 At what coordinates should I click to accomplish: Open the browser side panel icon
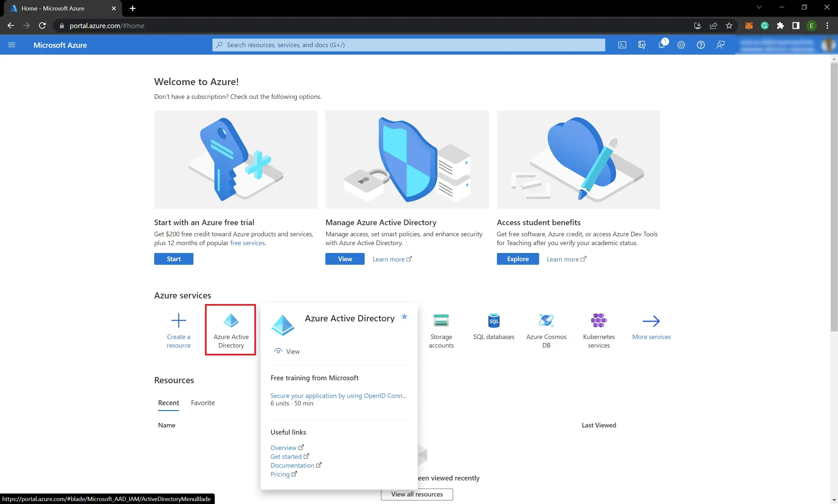[x=796, y=26]
